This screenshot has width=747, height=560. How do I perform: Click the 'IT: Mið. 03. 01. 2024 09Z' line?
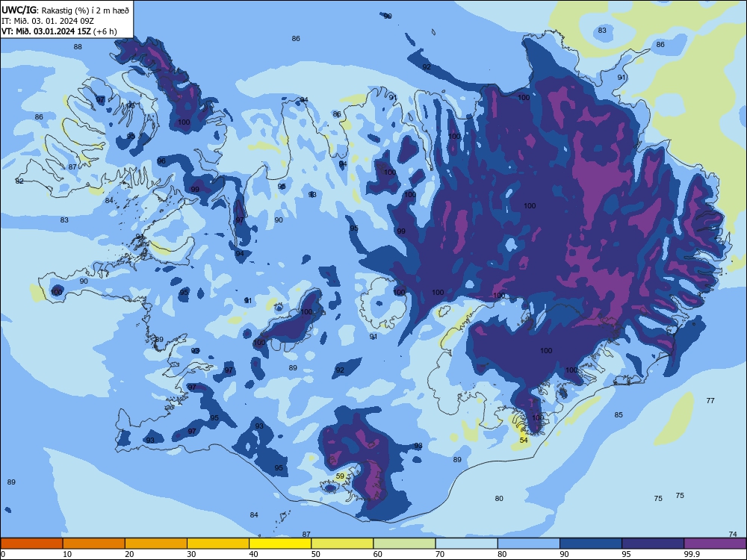coord(48,21)
